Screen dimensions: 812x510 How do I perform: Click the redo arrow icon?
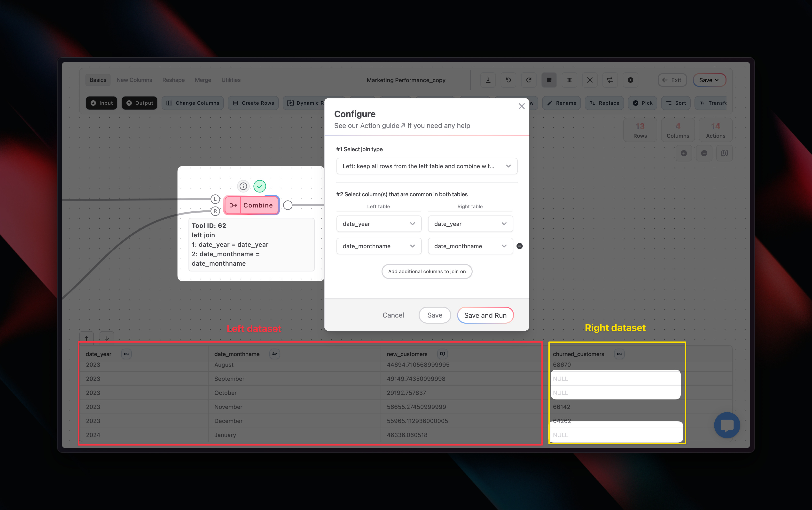pos(529,80)
